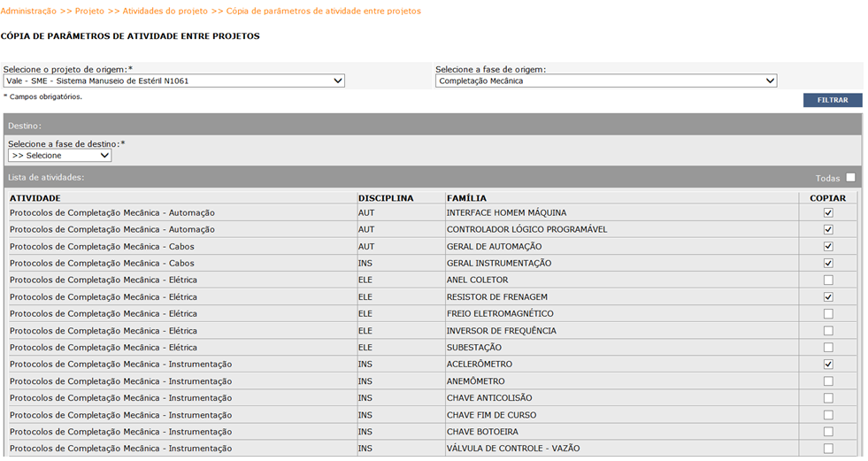868x461 pixels.
Task: Check copy for CHAVE BOTOEIRA
Action: coord(828,432)
